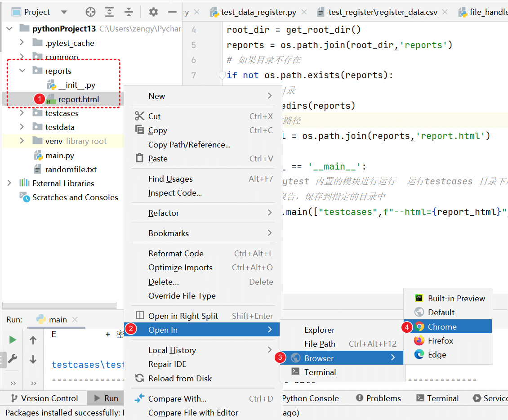Choose Reformat Code menu item
This screenshot has width=508, height=420.
click(203, 254)
